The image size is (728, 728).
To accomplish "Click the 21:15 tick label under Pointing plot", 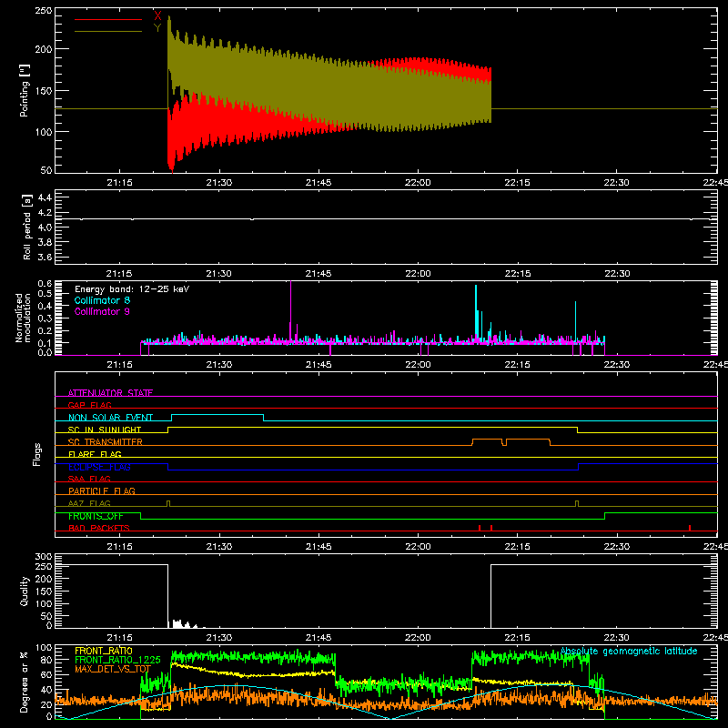I will pyautogui.click(x=119, y=183).
